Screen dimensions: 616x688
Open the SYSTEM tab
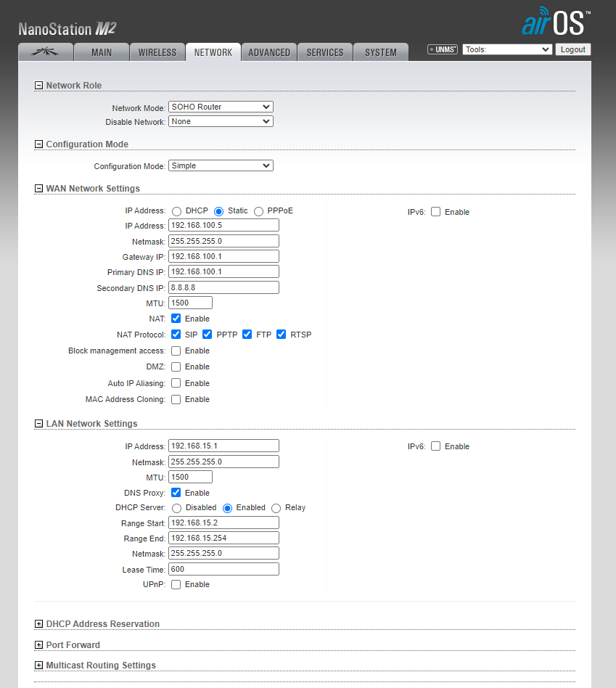click(x=381, y=52)
